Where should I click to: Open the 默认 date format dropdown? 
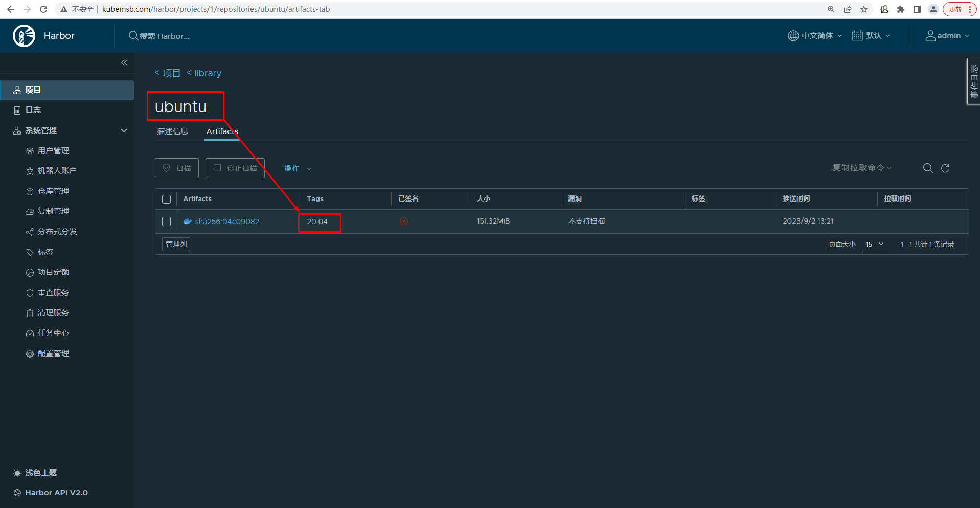coord(871,36)
